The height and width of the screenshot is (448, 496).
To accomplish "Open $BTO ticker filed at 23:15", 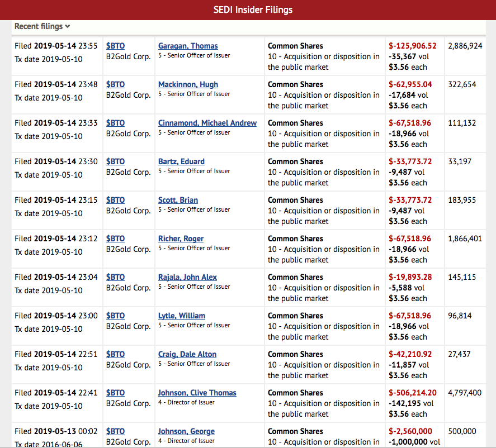I will [x=115, y=200].
